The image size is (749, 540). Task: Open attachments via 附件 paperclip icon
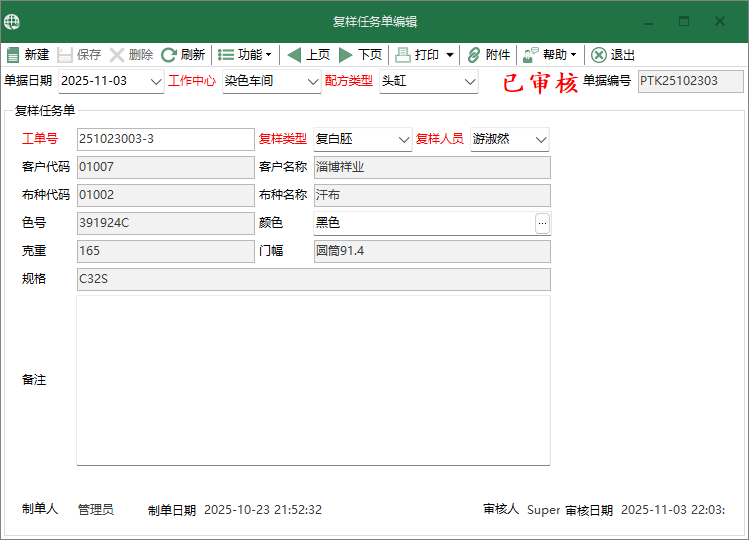click(x=473, y=55)
